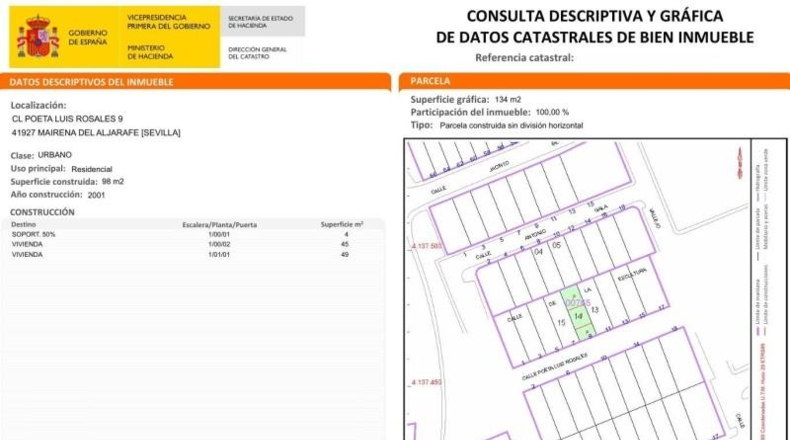Click the '1/00/02' cell
Image resolution: width=790 pixels, height=440 pixels.
[x=219, y=244]
